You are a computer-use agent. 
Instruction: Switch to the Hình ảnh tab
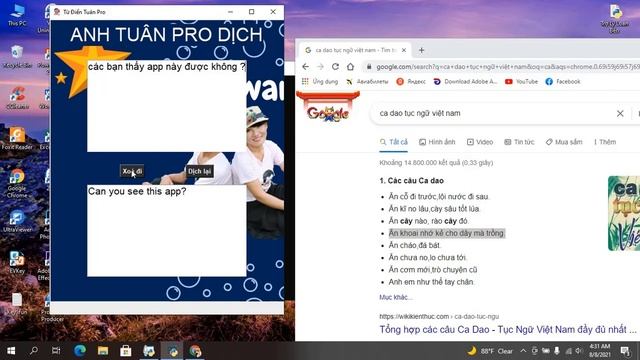pos(437,142)
